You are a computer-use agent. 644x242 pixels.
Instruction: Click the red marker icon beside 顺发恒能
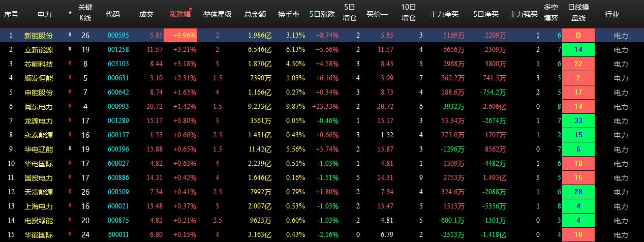click(x=70, y=78)
